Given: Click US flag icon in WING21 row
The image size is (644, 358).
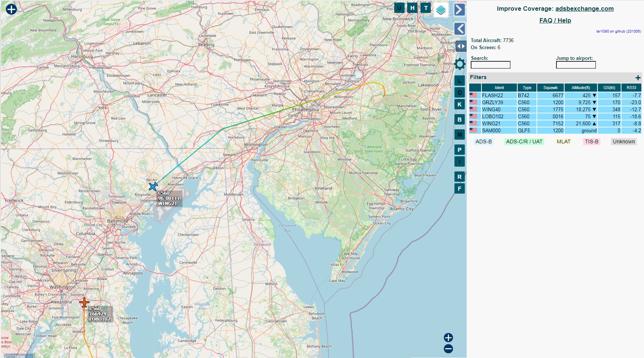Looking at the screenshot, I should 473,123.
